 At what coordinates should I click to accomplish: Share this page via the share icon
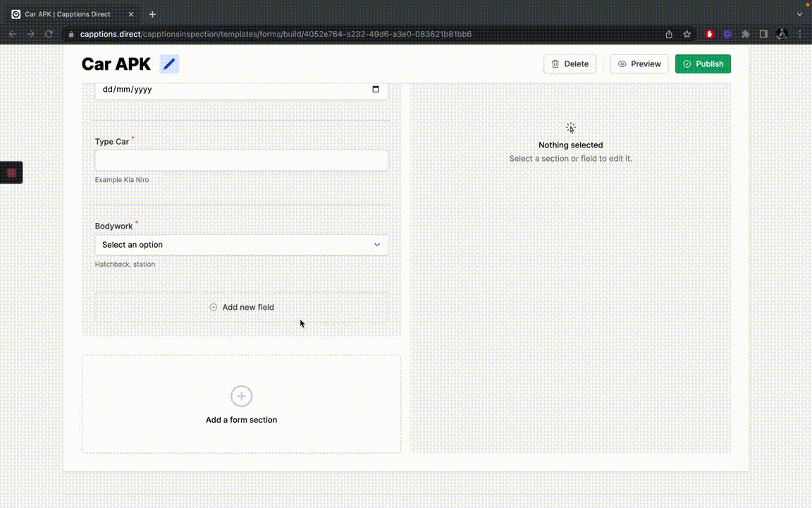click(x=669, y=34)
